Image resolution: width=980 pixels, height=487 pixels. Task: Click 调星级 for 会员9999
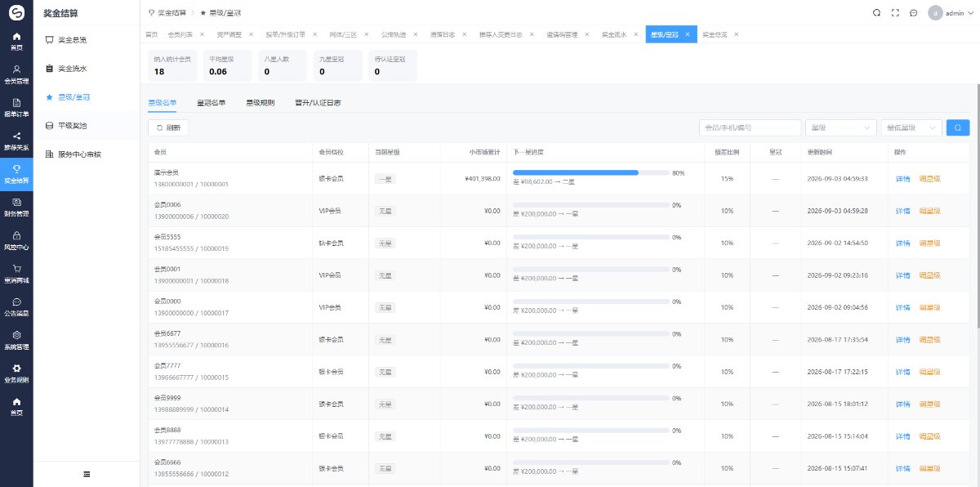(930, 404)
